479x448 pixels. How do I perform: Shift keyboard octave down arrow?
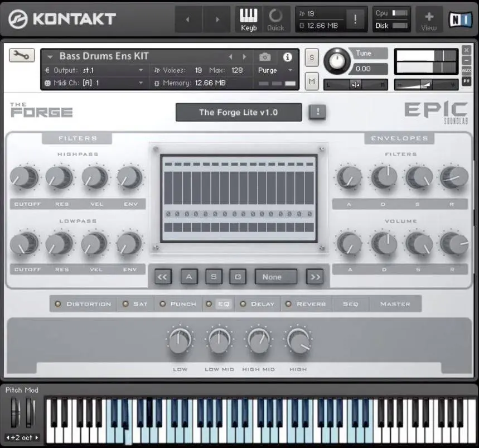(8, 437)
